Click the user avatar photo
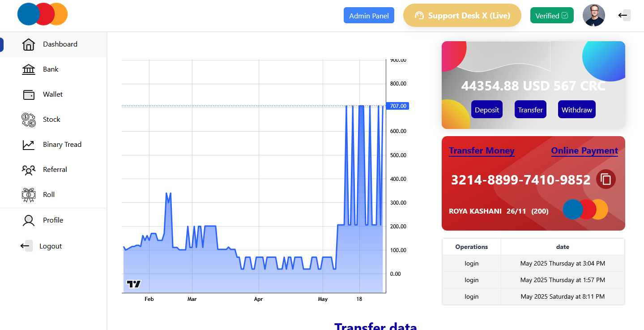This screenshot has height=330, width=644. (x=593, y=15)
